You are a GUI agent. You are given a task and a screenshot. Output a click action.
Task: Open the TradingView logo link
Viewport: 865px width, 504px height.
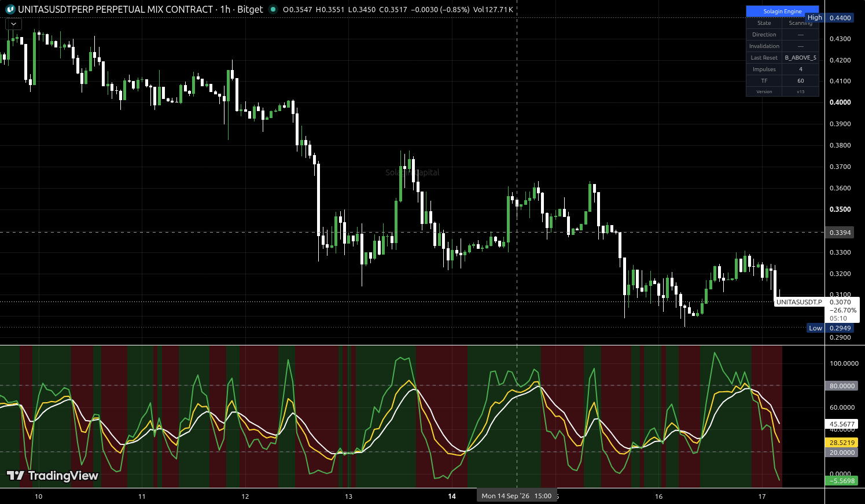point(52,476)
